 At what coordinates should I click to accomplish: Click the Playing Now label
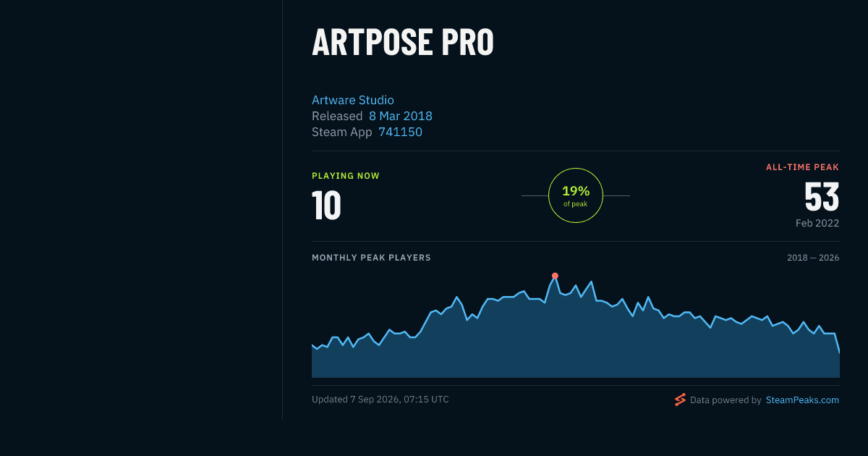pyautogui.click(x=346, y=176)
